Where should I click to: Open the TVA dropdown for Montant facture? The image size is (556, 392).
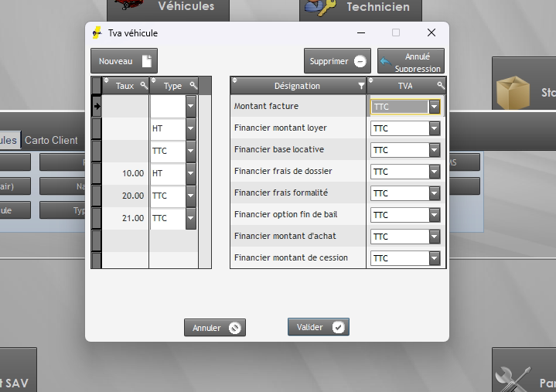pos(434,107)
